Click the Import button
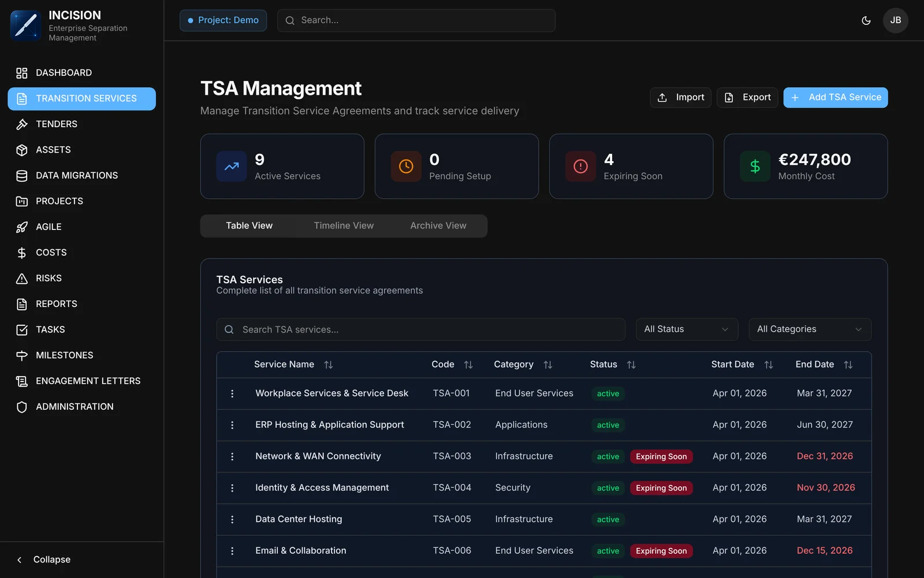The width and height of the screenshot is (924, 578). pos(681,98)
